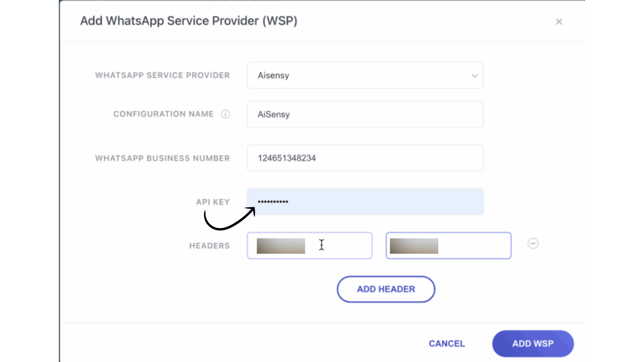Click the API KEY label
Screen dimensions: 644x362
click(x=213, y=202)
